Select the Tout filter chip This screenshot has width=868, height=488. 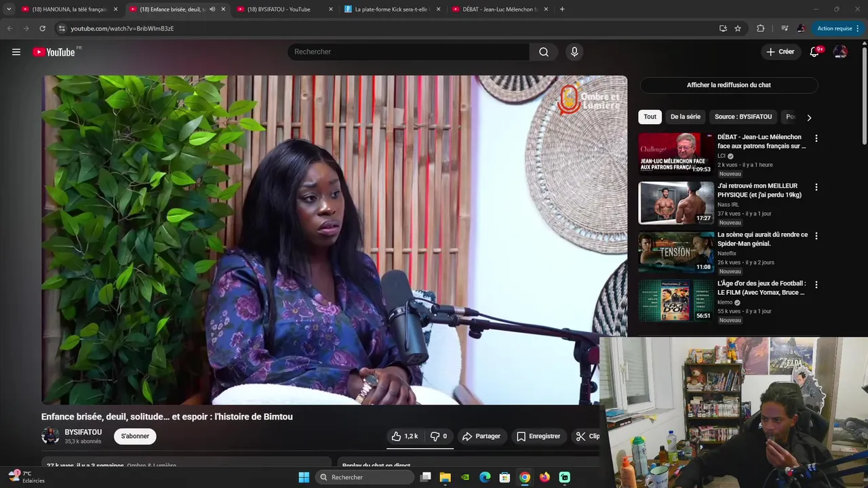click(x=650, y=117)
